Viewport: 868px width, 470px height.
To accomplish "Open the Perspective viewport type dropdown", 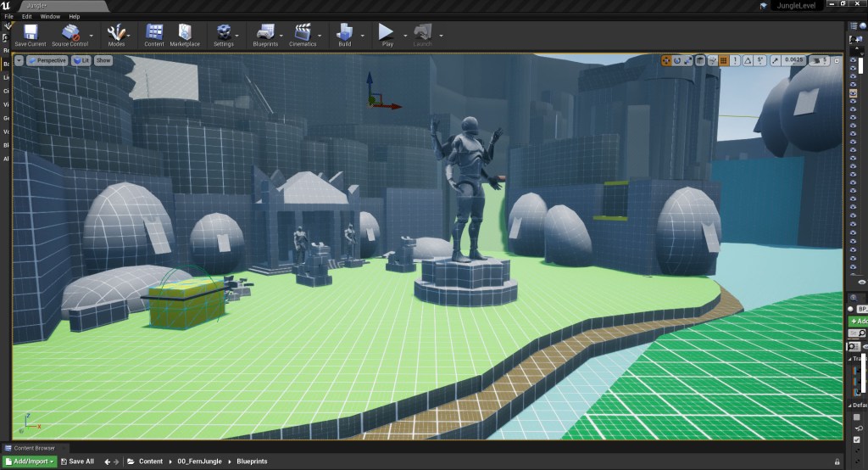I will coord(47,60).
